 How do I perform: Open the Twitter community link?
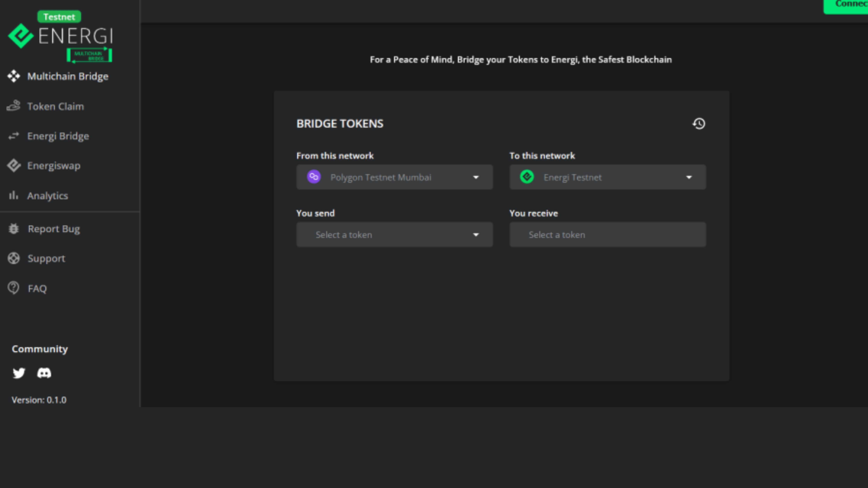click(x=19, y=373)
